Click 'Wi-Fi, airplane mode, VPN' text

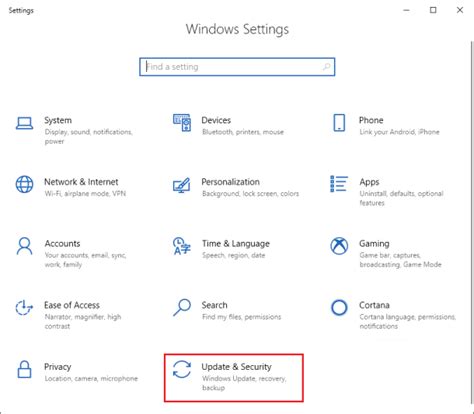pyautogui.click(x=85, y=194)
